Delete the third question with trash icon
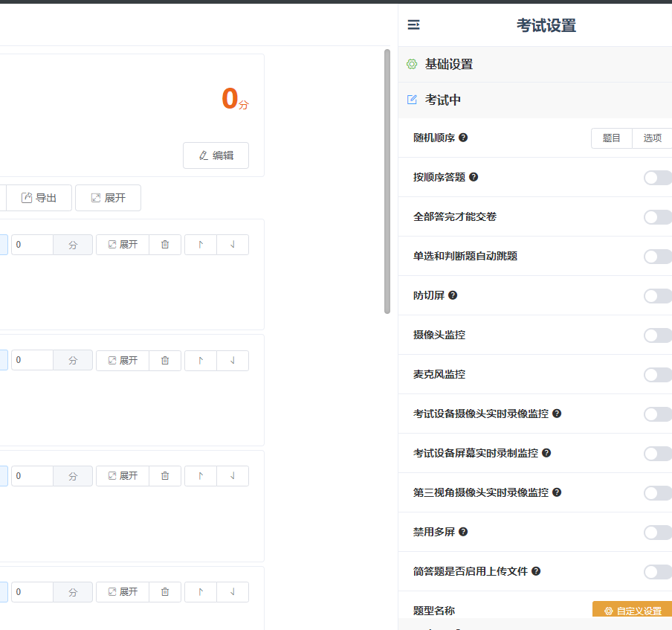Image resolution: width=672 pixels, height=630 pixels. pyautogui.click(x=165, y=476)
